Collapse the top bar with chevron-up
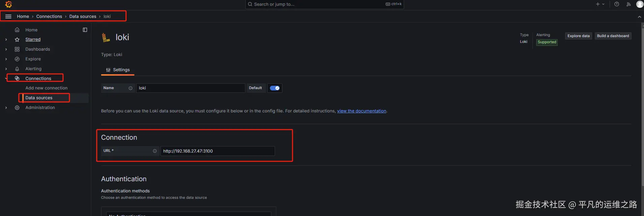The image size is (644, 216). point(639,17)
